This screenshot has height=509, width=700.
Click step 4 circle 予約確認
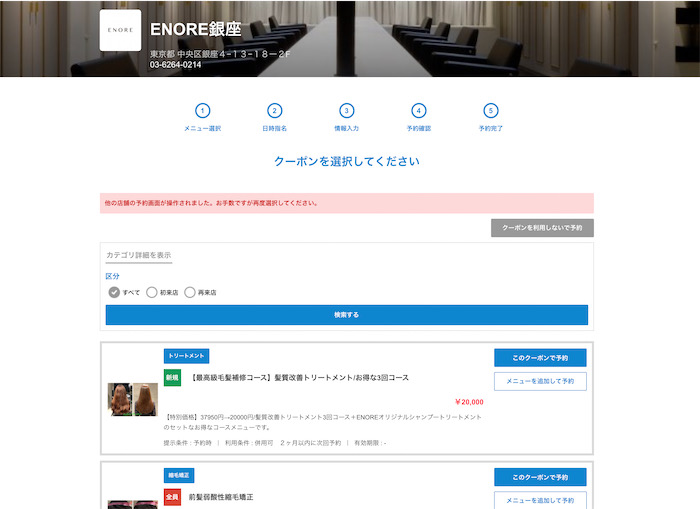click(419, 111)
